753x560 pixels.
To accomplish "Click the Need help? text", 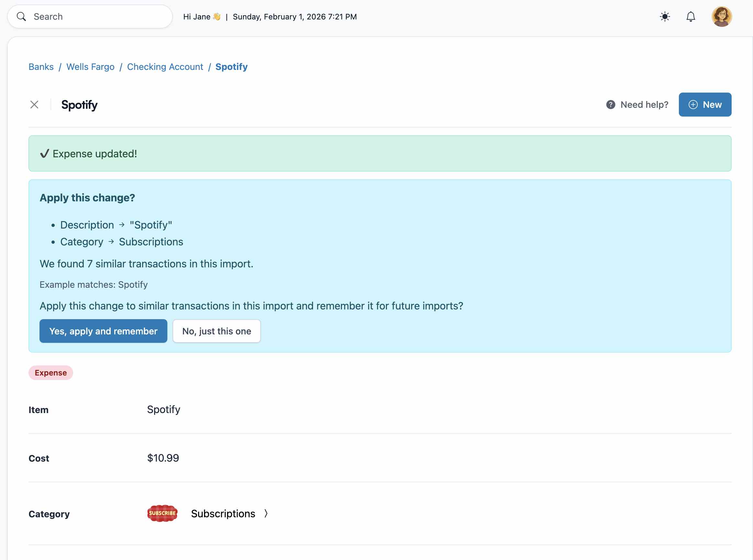I will tap(645, 105).
